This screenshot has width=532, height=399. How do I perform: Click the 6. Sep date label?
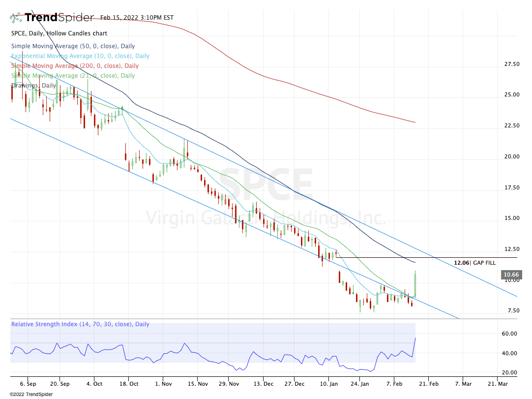pyautogui.click(x=28, y=384)
